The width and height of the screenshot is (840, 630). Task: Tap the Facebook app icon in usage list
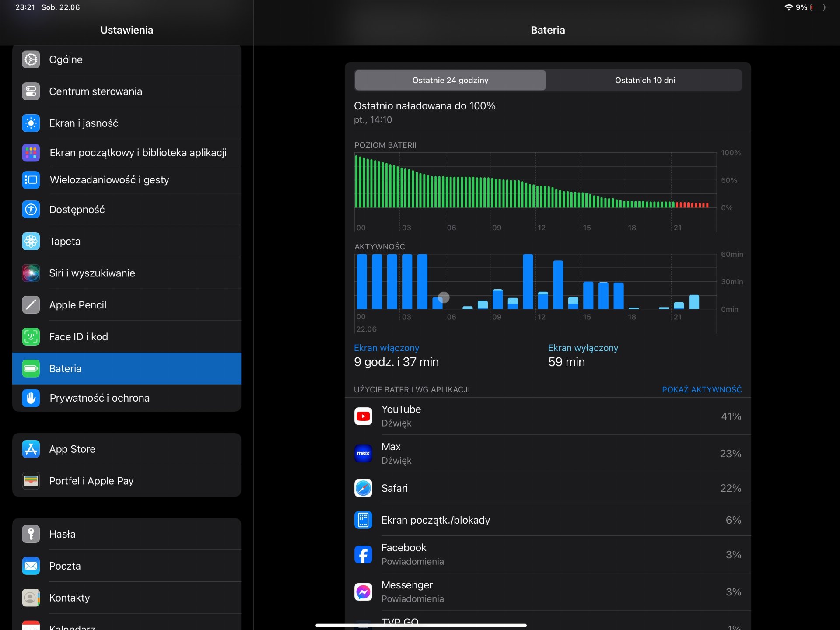tap(363, 555)
